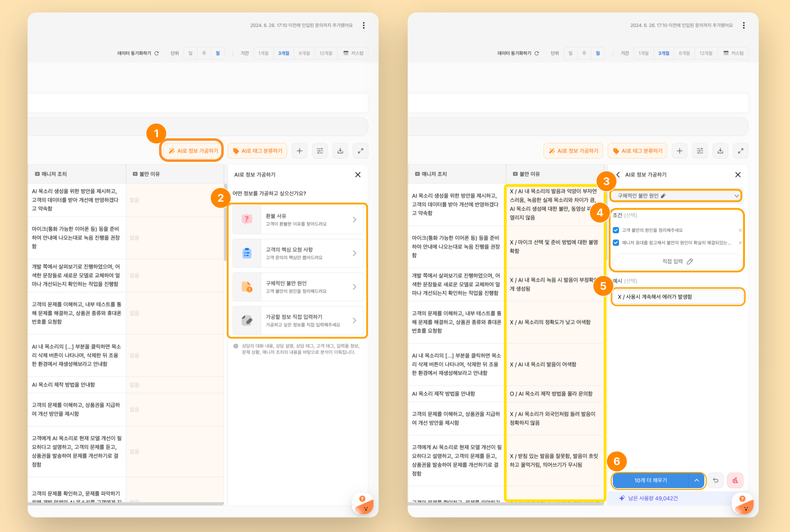Uncheck '고객 불만의 원인을 정리해주세요' condition

click(x=616, y=230)
